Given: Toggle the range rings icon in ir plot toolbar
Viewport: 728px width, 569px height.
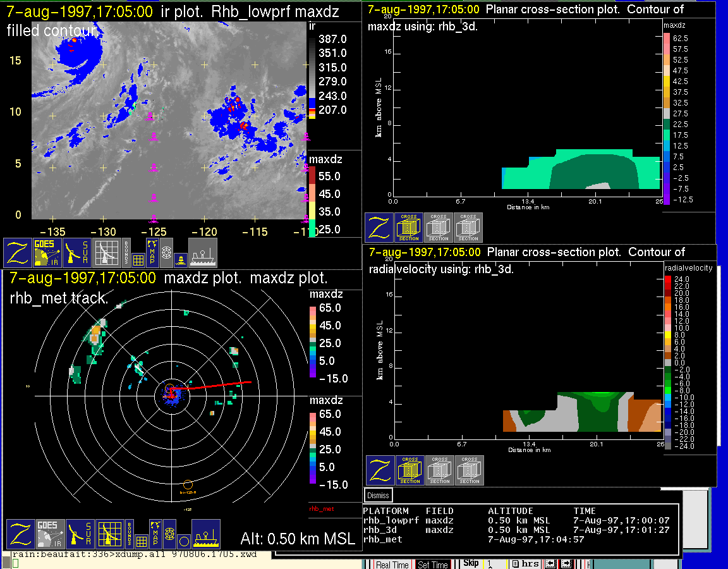Looking at the screenshot, I should coord(166,252).
